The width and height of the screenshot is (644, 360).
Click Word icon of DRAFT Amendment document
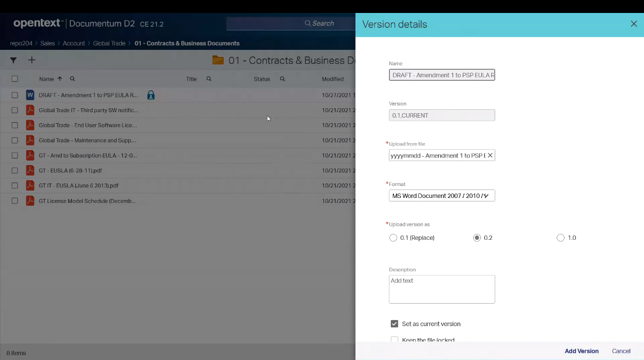pos(30,95)
